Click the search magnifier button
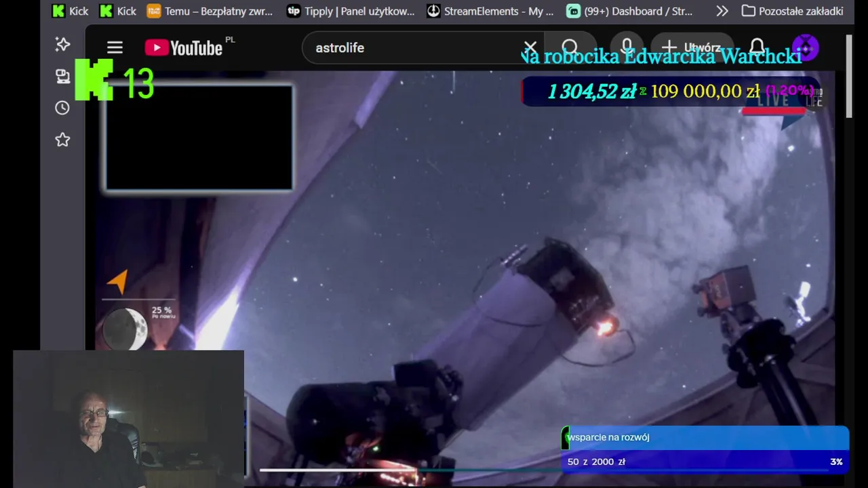This screenshot has width=868, height=488. pos(570,47)
